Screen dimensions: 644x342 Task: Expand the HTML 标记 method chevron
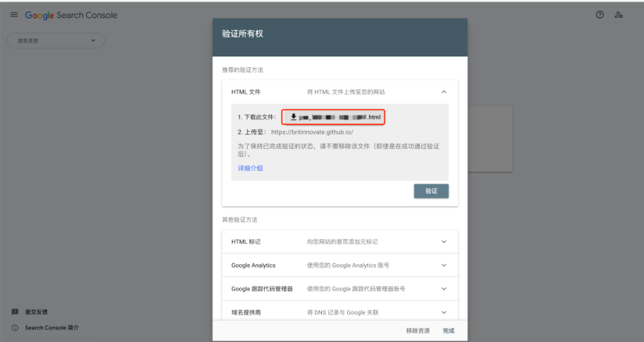point(444,242)
